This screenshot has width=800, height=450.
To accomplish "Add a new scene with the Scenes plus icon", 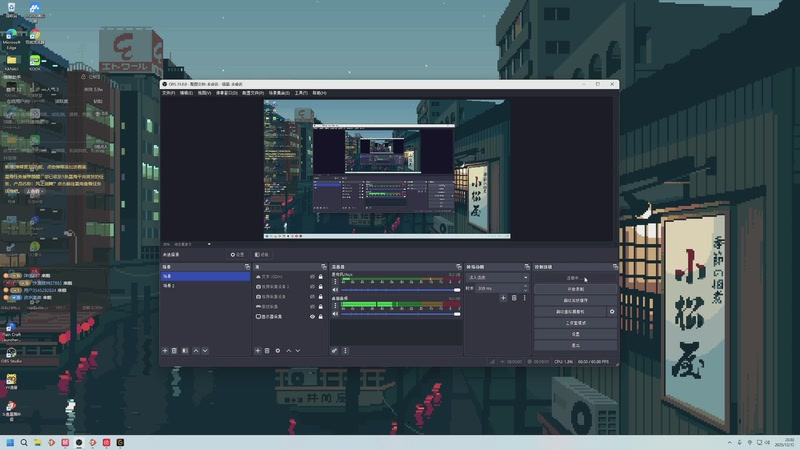I will (165, 351).
